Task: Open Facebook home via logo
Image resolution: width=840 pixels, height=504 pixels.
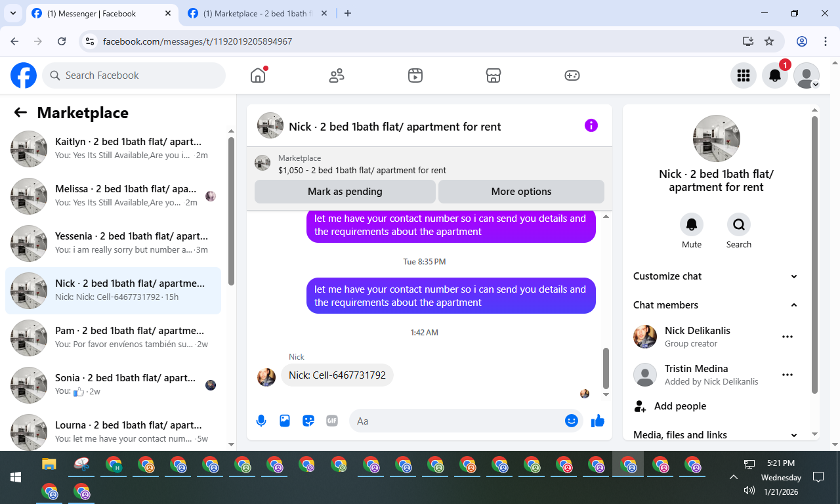Action: (24, 75)
